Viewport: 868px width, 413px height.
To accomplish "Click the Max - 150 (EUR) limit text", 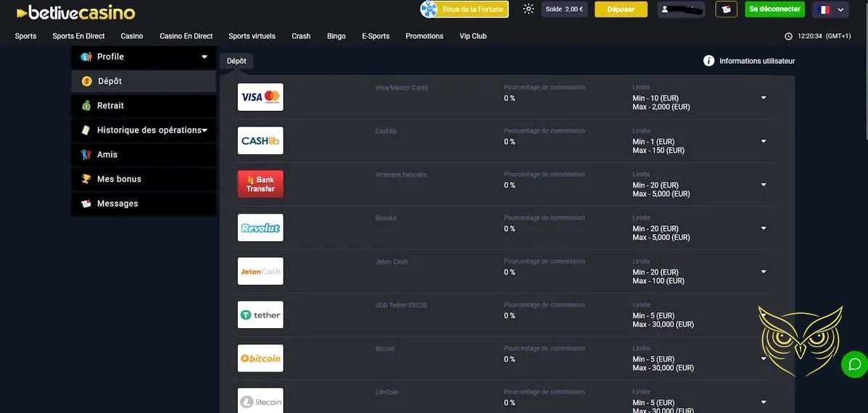I will [658, 151].
